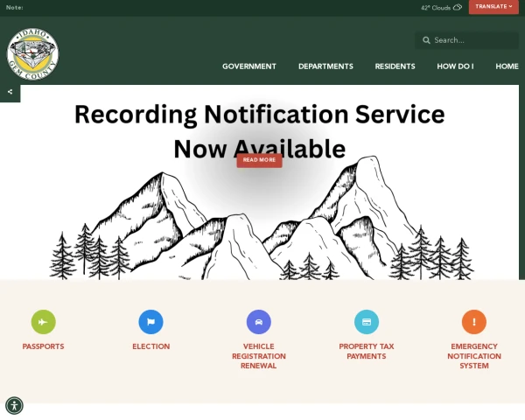Click the Read More button
This screenshot has width=525, height=420.
(260, 160)
